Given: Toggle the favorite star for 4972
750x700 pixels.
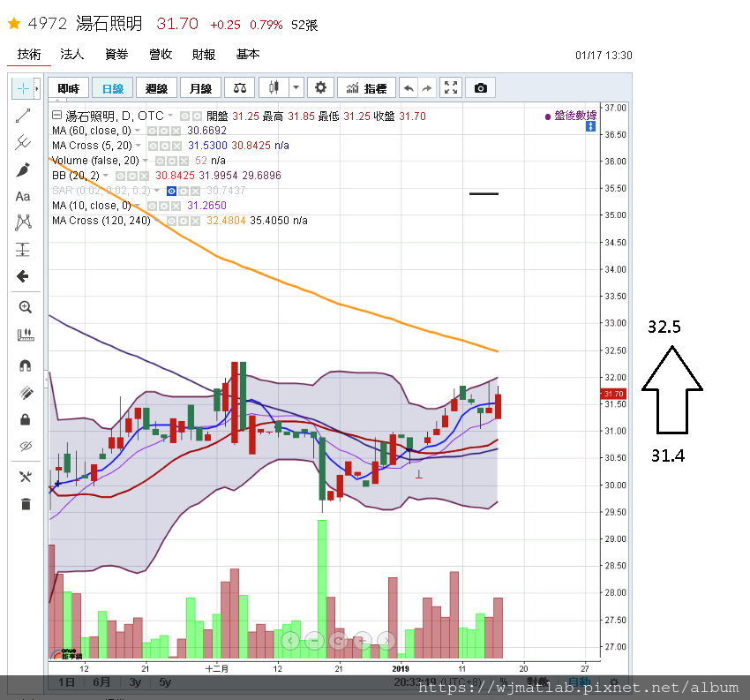Looking at the screenshot, I should coord(14,23).
